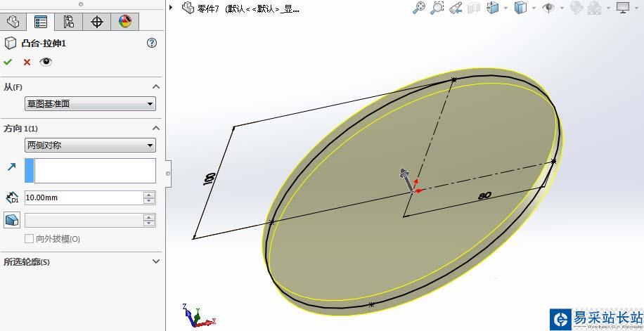The height and width of the screenshot is (331, 644).
Task: Expand the flyout tree arrow beside 零件7
Action: (x=171, y=8)
